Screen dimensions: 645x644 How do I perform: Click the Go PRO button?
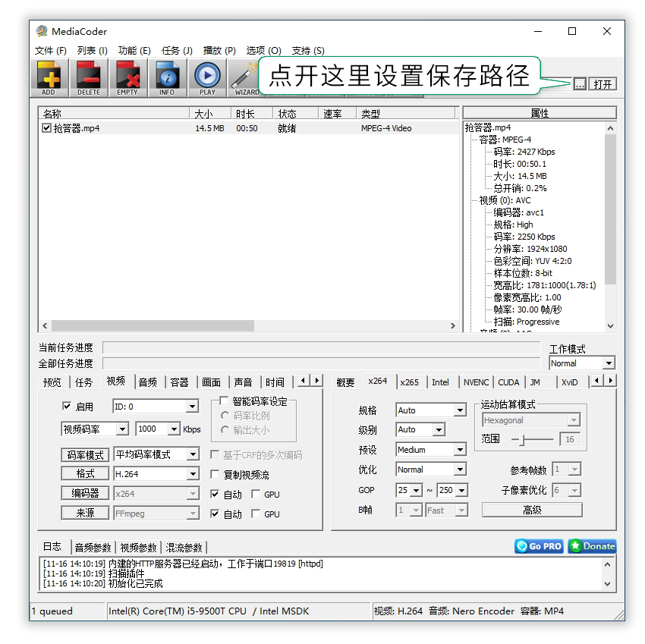pos(539,546)
